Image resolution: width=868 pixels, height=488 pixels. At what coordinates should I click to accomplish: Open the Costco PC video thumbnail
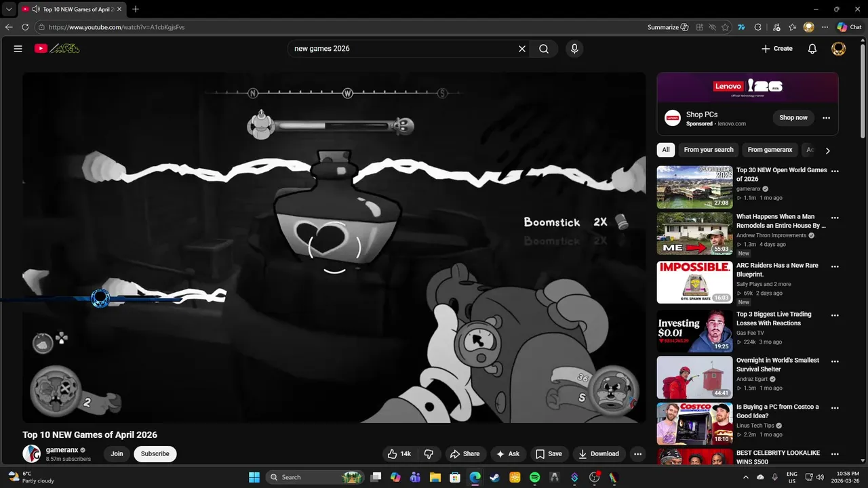(694, 424)
